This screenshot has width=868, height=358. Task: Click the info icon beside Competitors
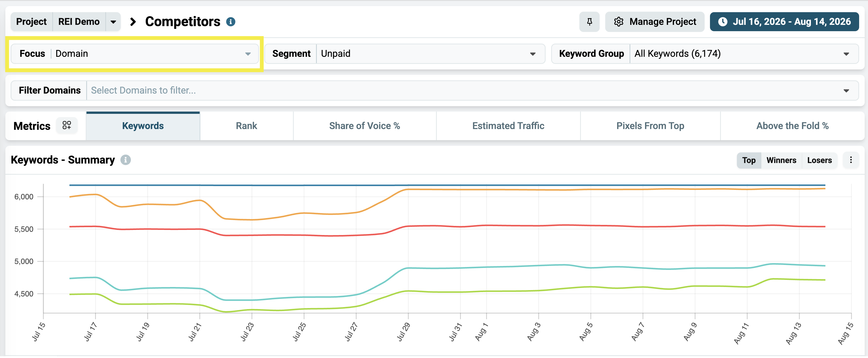(x=231, y=22)
